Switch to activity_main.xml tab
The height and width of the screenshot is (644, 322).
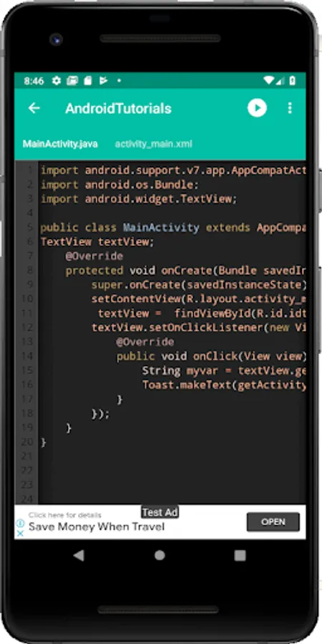153,144
